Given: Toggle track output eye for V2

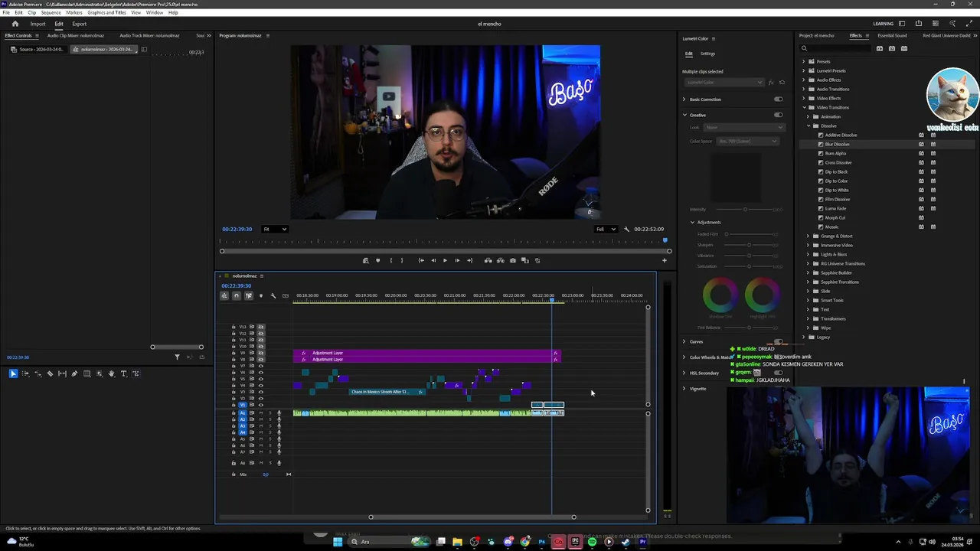Looking at the screenshot, I should point(260,399).
